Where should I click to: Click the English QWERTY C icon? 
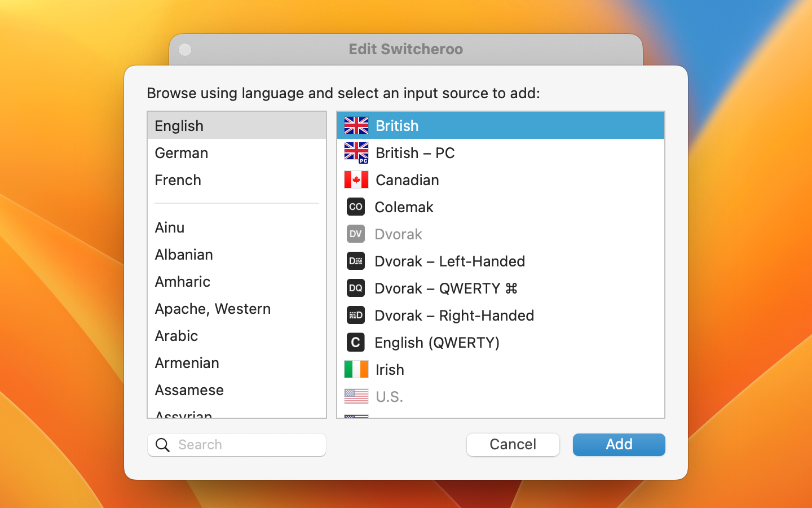pos(356,342)
